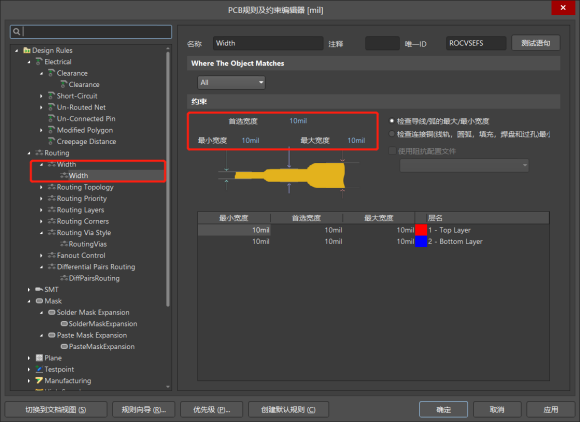Click the Testpoint rule icon
580x423 pixels.
click(39, 369)
